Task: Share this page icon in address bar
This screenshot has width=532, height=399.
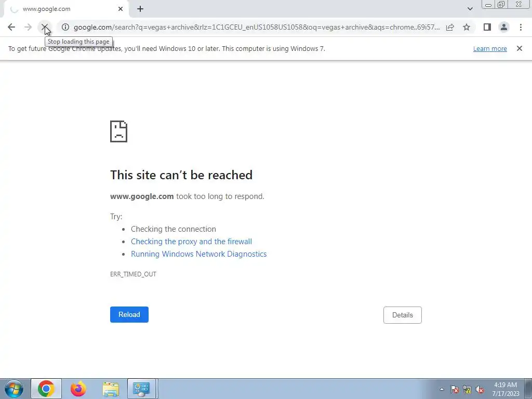Action: [x=450, y=27]
